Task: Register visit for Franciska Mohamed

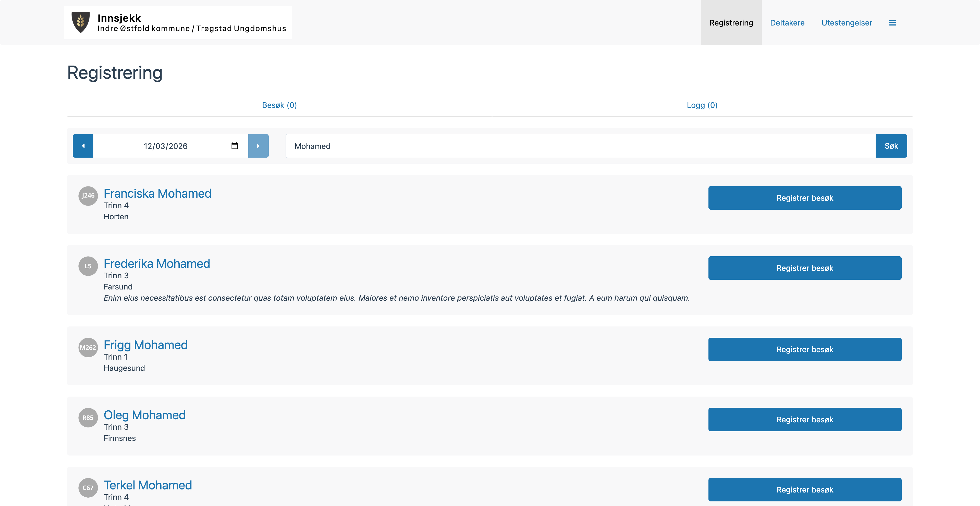Action: tap(805, 198)
